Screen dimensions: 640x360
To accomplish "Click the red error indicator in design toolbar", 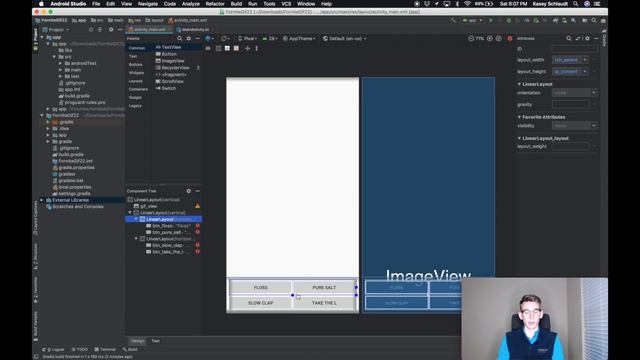I will (x=510, y=38).
